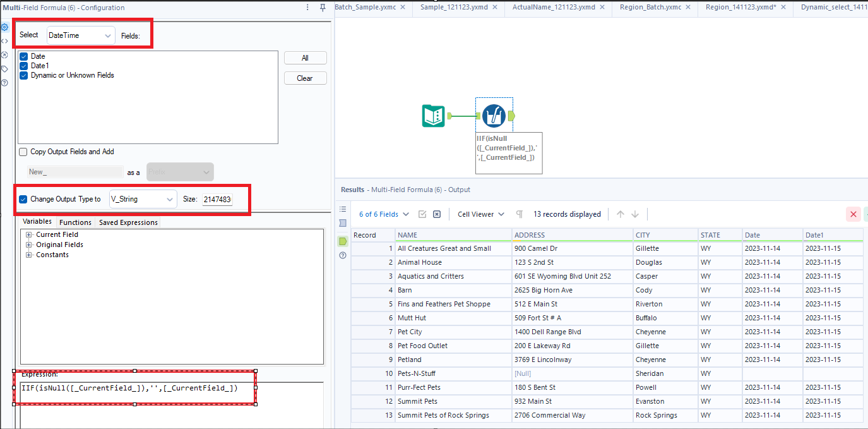The height and width of the screenshot is (429, 868).
Task: Click the down arrow navigation icon in Results
Action: point(634,214)
